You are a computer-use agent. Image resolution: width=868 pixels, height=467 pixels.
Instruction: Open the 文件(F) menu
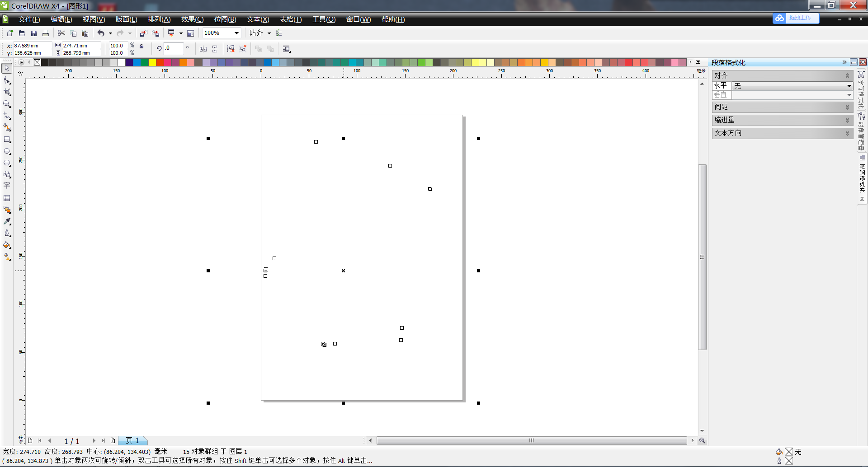coord(29,19)
